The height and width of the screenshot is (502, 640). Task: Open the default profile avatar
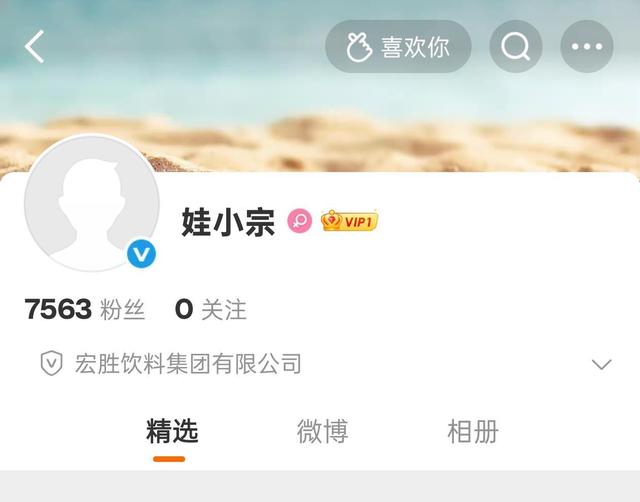(x=92, y=203)
